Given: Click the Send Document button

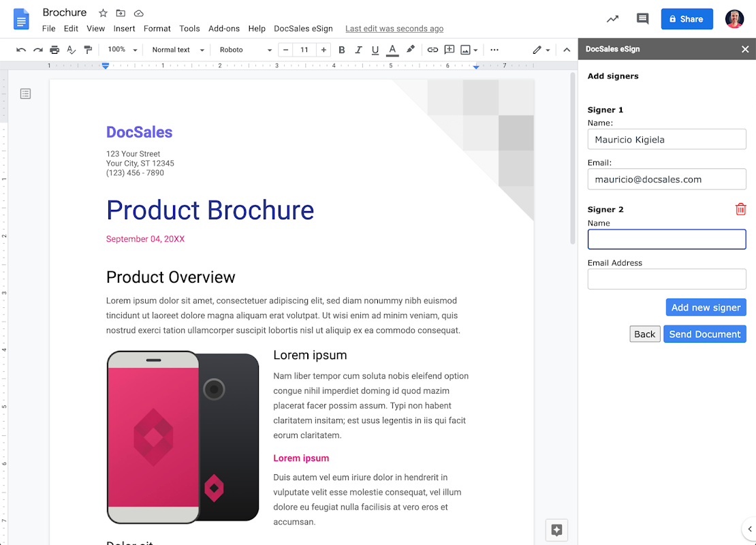Looking at the screenshot, I should click(704, 334).
